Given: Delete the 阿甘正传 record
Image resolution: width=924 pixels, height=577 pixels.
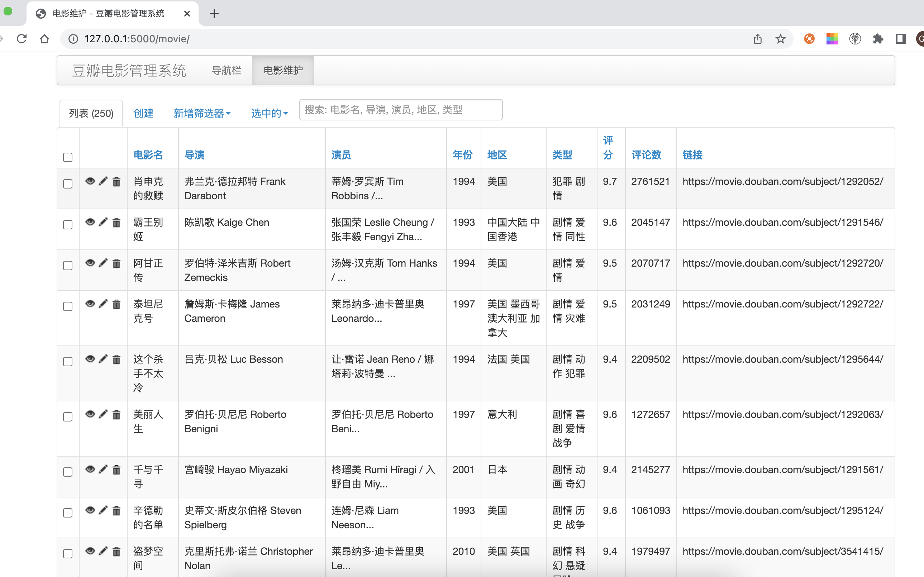Looking at the screenshot, I should pos(116,263).
